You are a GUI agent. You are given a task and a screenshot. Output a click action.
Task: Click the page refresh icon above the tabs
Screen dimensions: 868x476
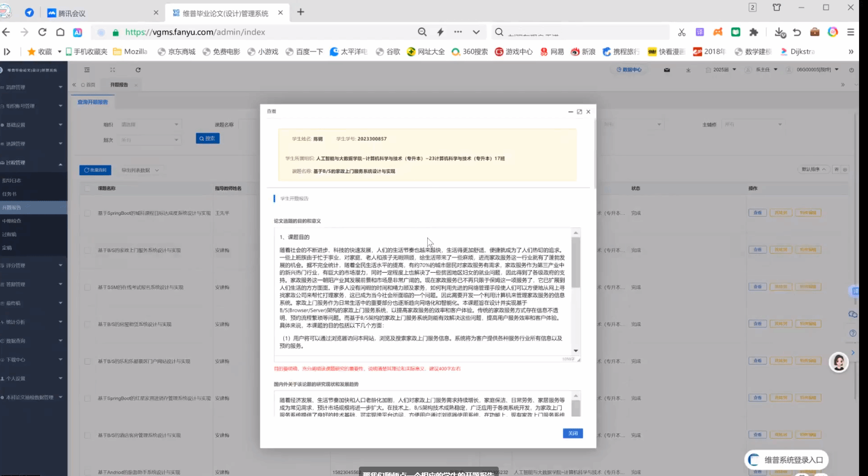pyautogui.click(x=138, y=70)
